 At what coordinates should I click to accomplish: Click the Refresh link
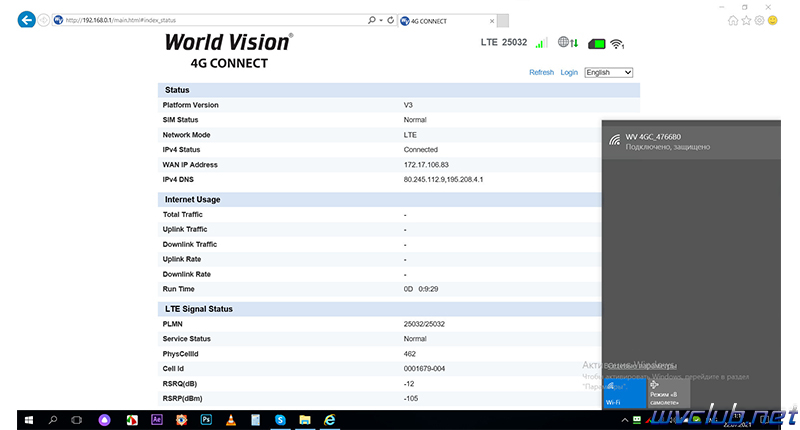point(541,72)
